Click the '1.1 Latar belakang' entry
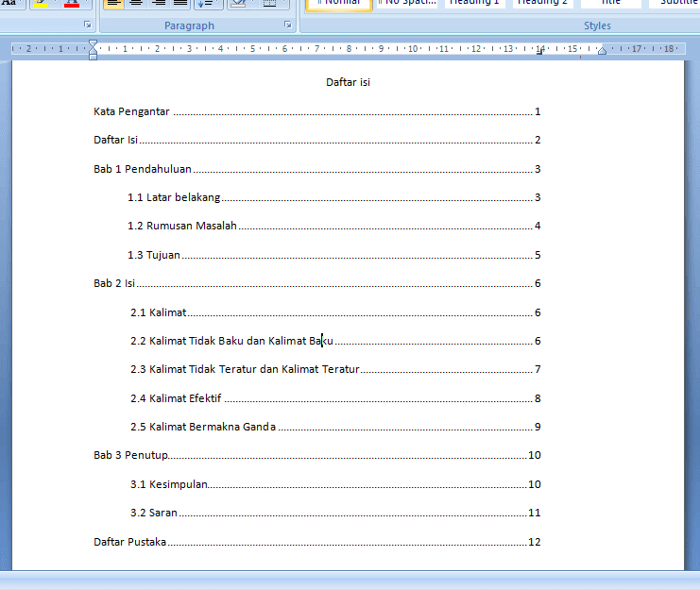 click(174, 197)
